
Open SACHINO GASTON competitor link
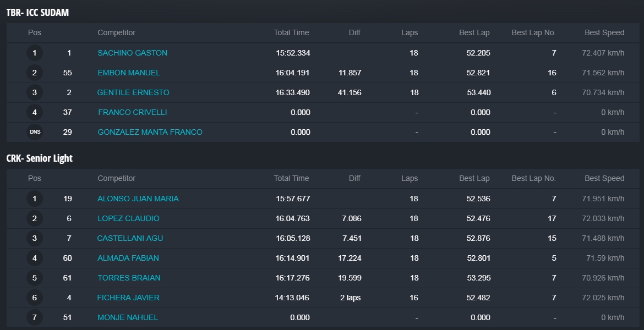click(x=132, y=53)
